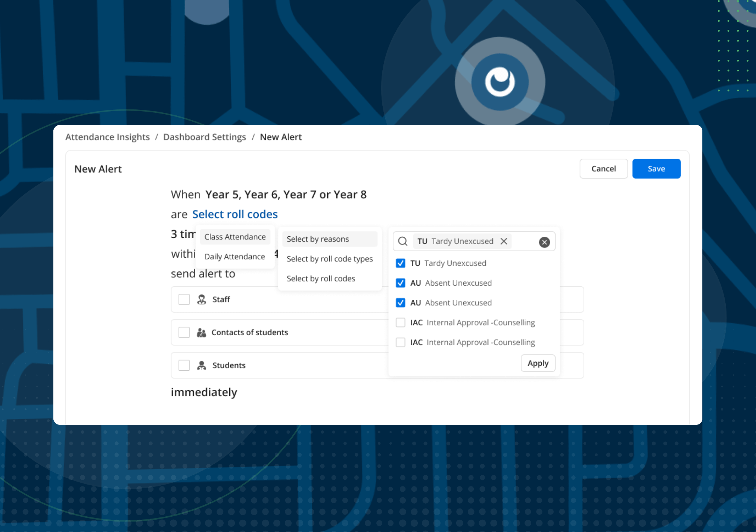756x532 pixels.
Task: Clear the roll code search field
Action: coord(544,242)
